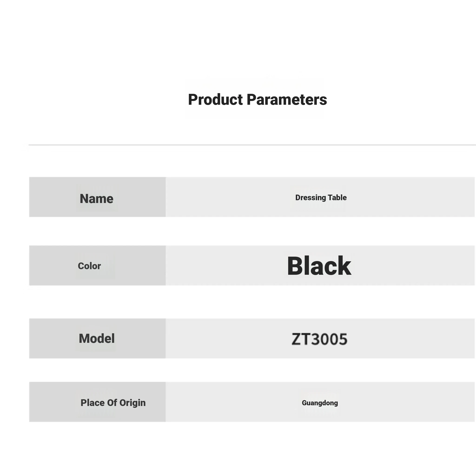Select the Black color value
476x458 pixels.
319,266
